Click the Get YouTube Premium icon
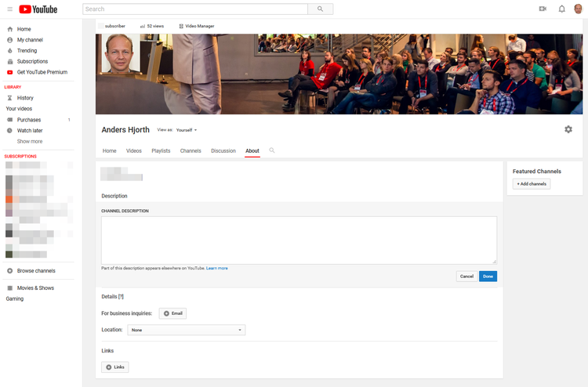Viewport: 588px width, 387px height. 10,72
